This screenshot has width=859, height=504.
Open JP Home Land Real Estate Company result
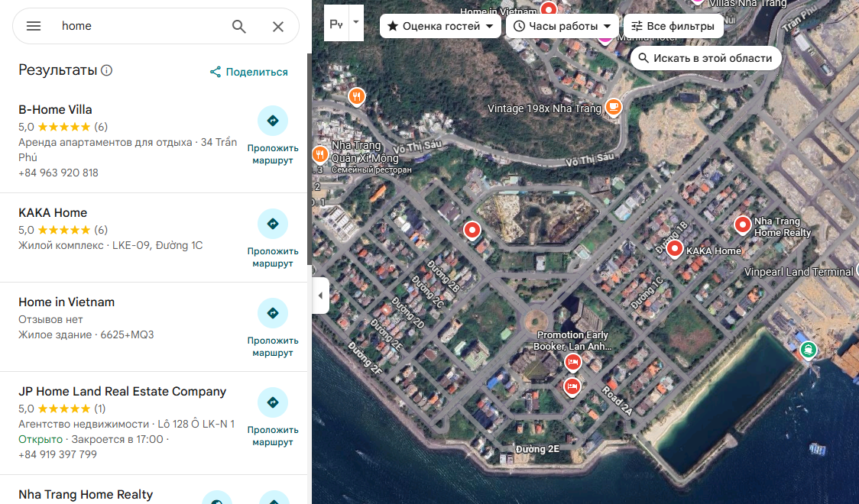pyautogui.click(x=122, y=391)
